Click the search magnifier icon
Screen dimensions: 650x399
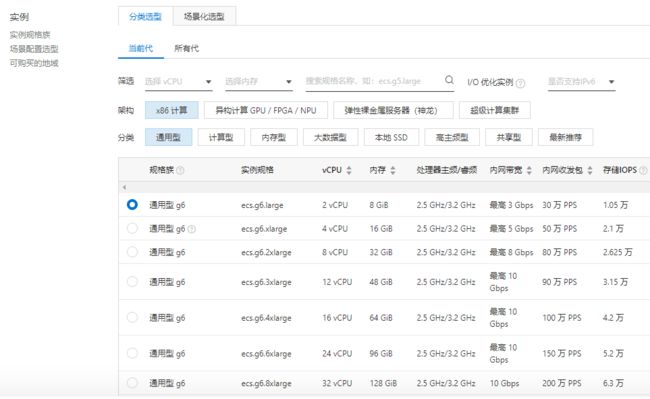pyautogui.click(x=449, y=80)
